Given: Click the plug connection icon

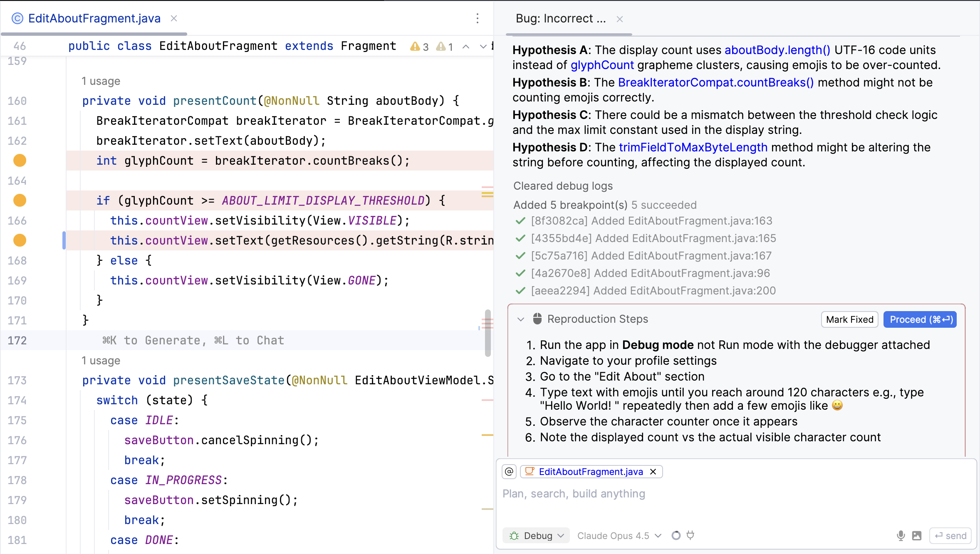Looking at the screenshot, I should [x=690, y=535].
